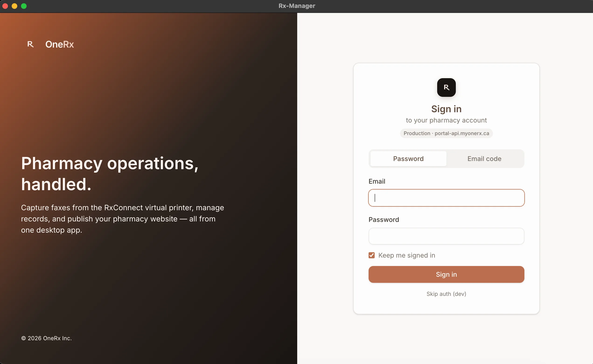Viewport: 593px width, 364px height.
Task: Click the orange Sign in button
Action: pyautogui.click(x=446, y=274)
